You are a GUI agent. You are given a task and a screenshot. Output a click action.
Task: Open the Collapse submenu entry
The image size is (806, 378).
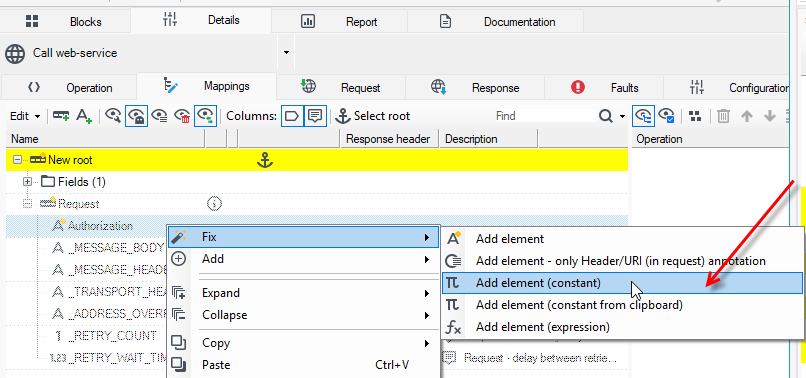pos(304,315)
